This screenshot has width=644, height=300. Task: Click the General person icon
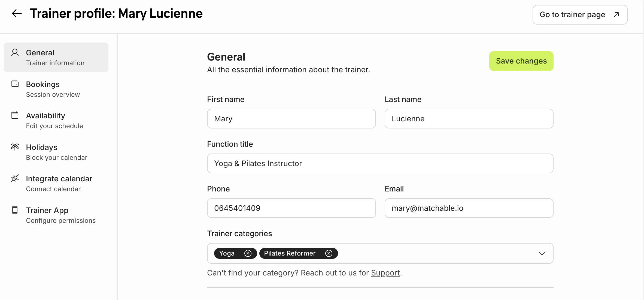[x=15, y=52]
